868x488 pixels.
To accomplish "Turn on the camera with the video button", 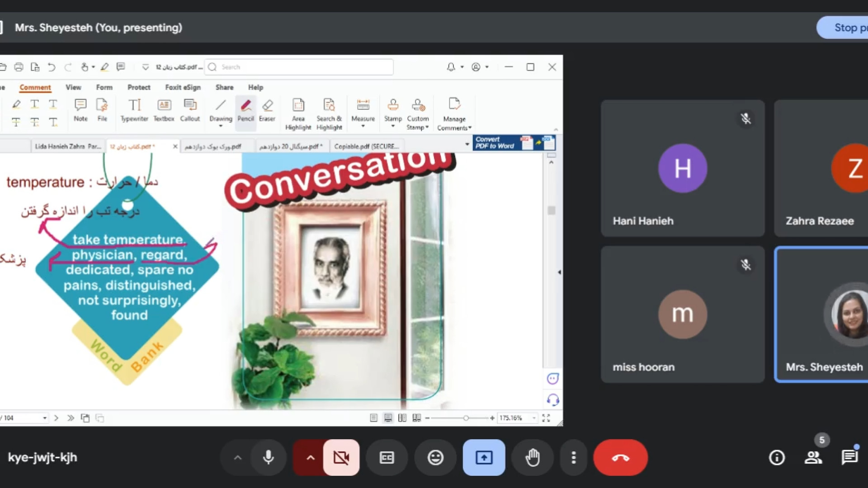I will click(341, 458).
